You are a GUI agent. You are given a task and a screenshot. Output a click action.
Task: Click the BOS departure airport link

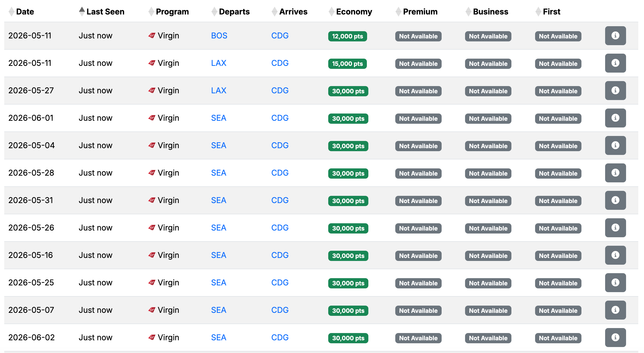click(219, 35)
